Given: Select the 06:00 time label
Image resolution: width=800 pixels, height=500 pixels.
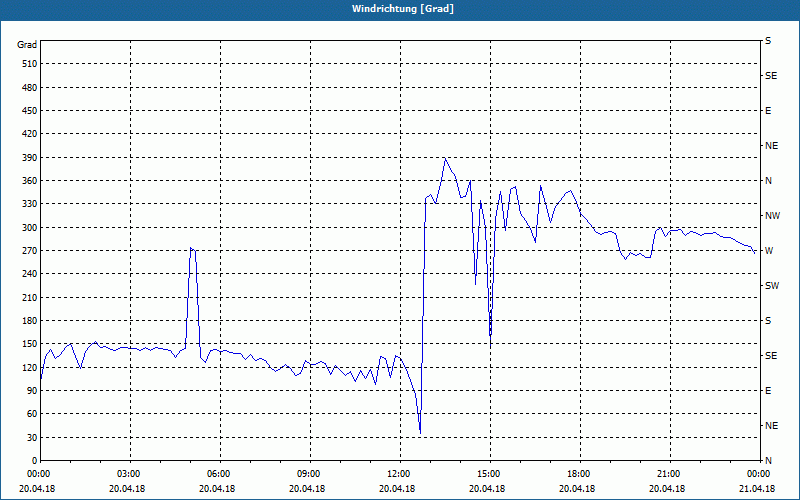Looking at the screenshot, I should pyautogui.click(x=218, y=474).
